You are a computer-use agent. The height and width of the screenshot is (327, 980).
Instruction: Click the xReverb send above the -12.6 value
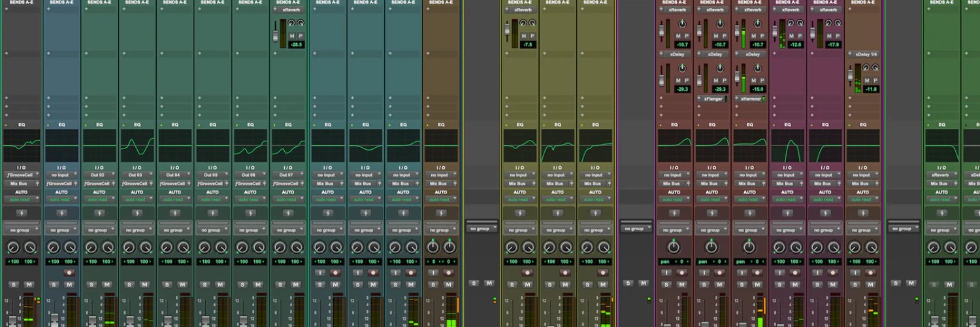787,10
